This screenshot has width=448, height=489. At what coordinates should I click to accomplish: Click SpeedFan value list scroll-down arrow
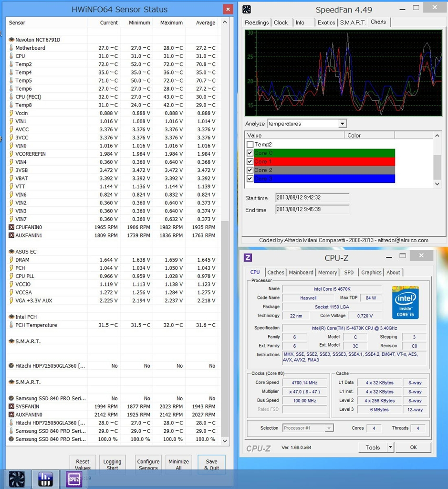pyautogui.click(x=437, y=184)
